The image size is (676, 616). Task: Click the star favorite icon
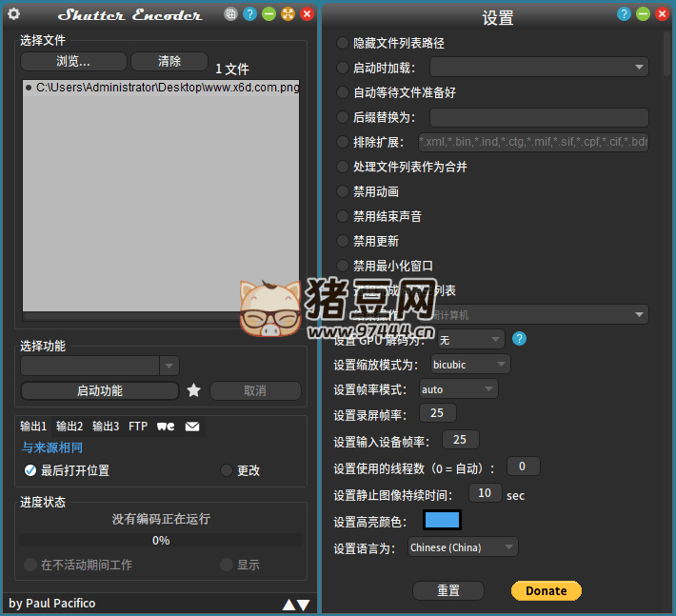(193, 390)
